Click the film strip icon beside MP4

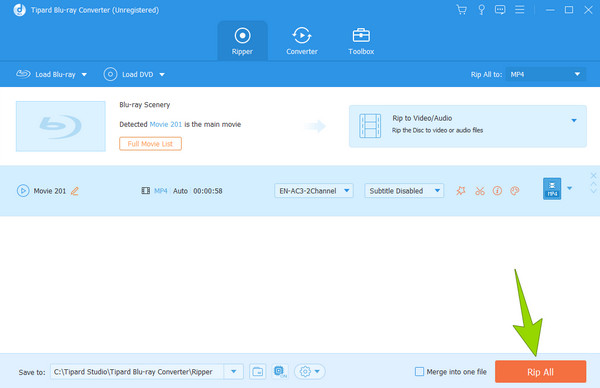tap(146, 191)
